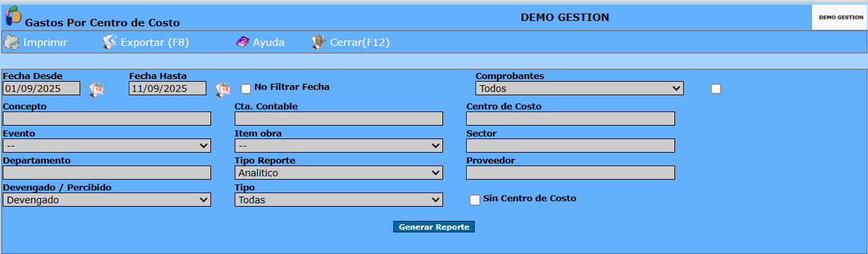Click the Gastos Por Centro de Costo title
The width and height of the screenshot is (868, 254).
(103, 22)
